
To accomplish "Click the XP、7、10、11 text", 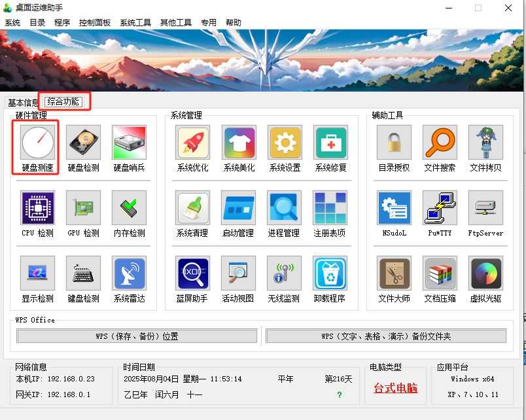I will click(x=473, y=394).
